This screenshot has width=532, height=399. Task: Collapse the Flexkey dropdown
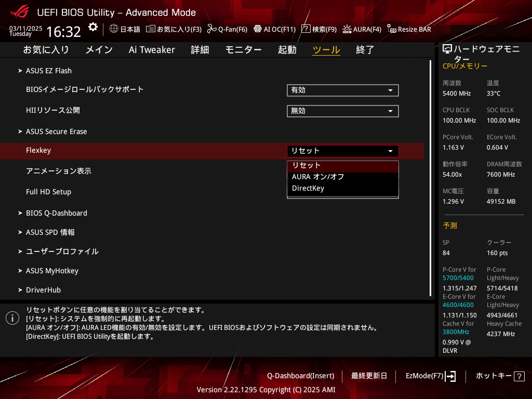pos(343,151)
